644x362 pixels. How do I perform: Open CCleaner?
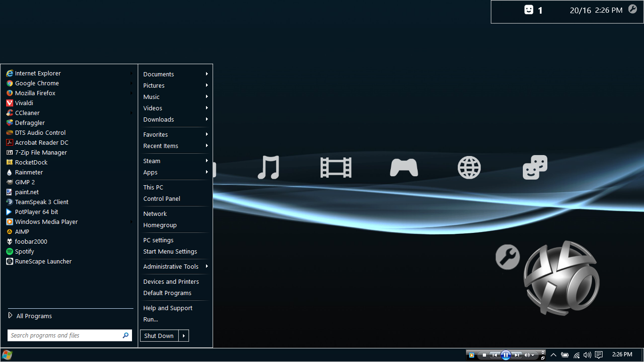point(69,113)
